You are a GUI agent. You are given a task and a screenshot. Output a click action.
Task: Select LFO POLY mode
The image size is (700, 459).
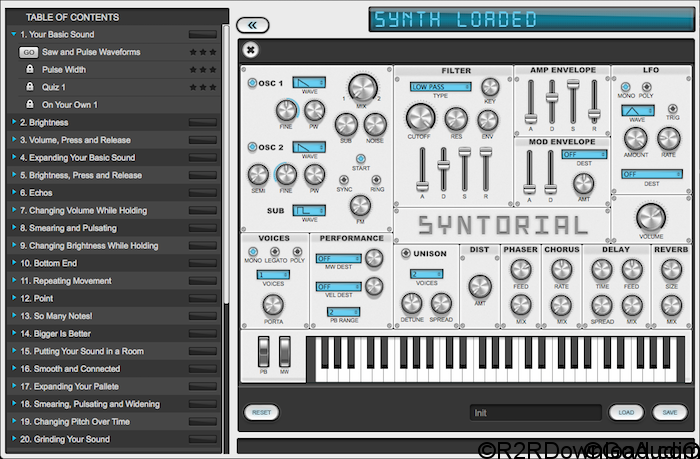(646, 87)
